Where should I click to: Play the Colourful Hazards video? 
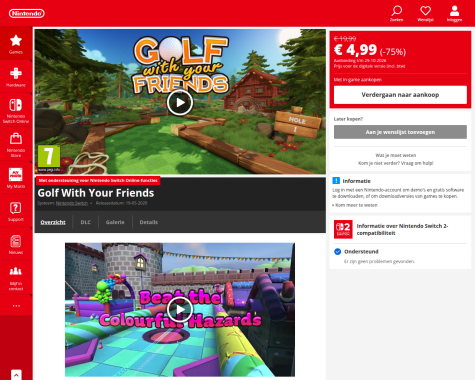pyautogui.click(x=180, y=309)
